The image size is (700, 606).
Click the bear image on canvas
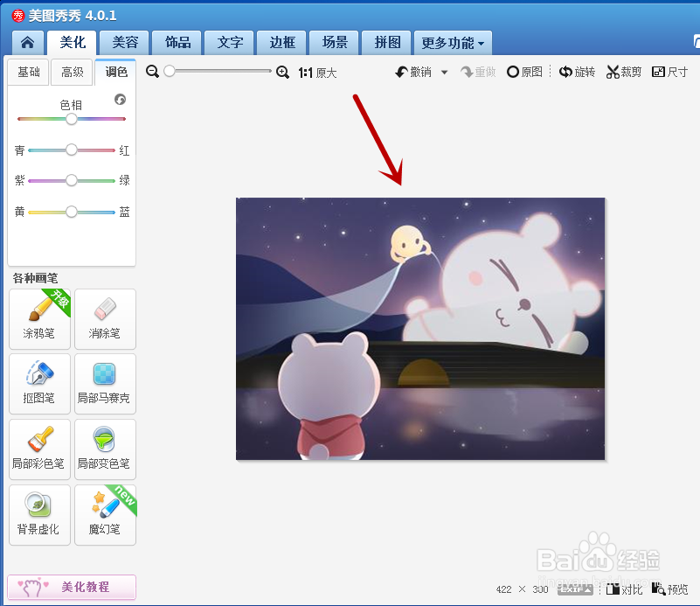click(420, 329)
